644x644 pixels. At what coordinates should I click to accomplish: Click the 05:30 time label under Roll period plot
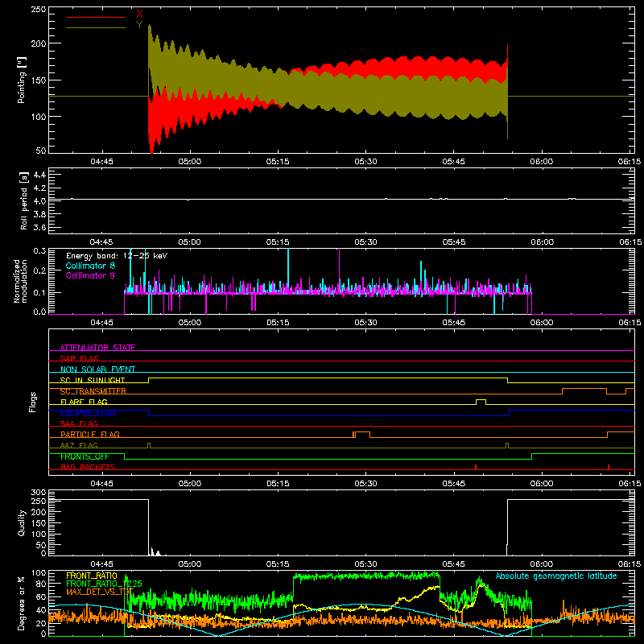click(365, 242)
